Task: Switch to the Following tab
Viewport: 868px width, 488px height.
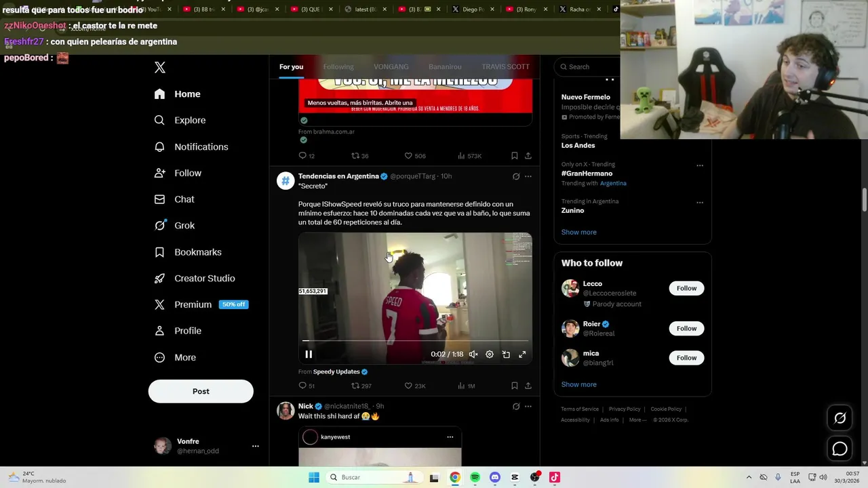Action: click(x=338, y=66)
